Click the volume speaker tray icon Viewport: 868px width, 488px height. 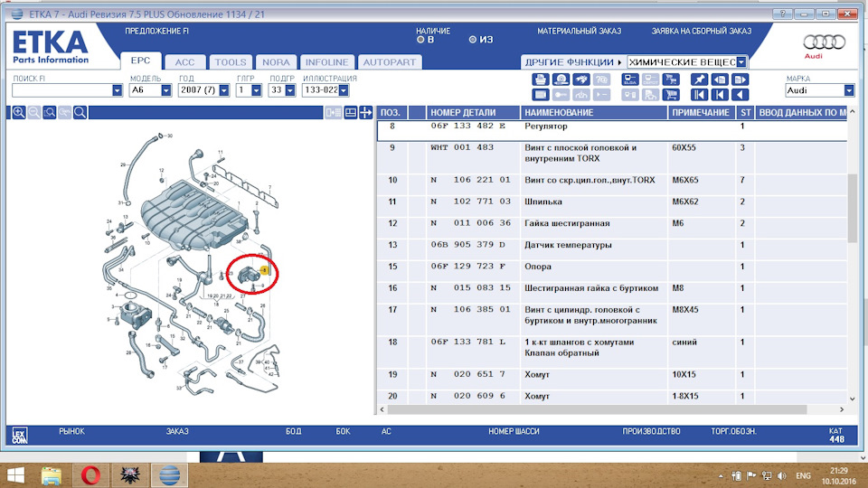[781, 476]
